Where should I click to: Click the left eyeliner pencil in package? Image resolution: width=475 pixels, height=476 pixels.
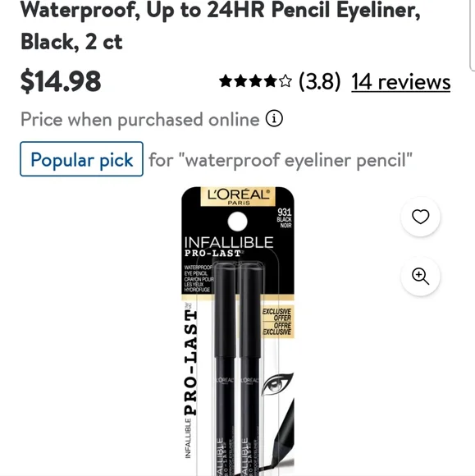tap(225, 368)
